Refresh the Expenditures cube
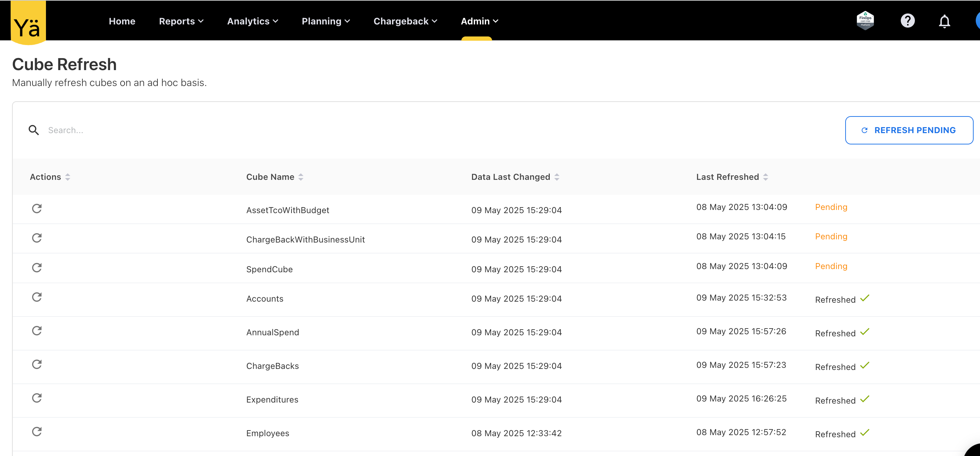 pyautogui.click(x=36, y=398)
